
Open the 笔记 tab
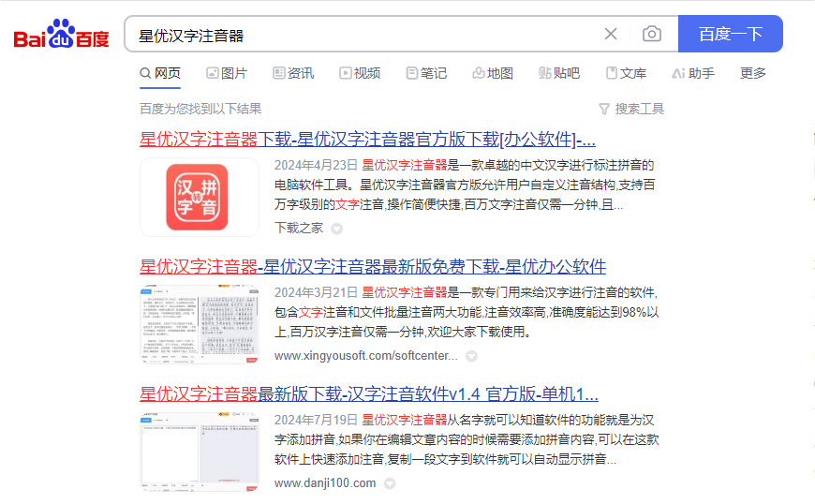click(x=426, y=73)
